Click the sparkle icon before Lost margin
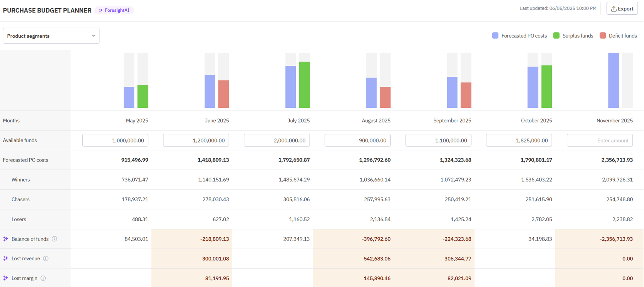The height and width of the screenshot is (287, 644). pos(6,278)
